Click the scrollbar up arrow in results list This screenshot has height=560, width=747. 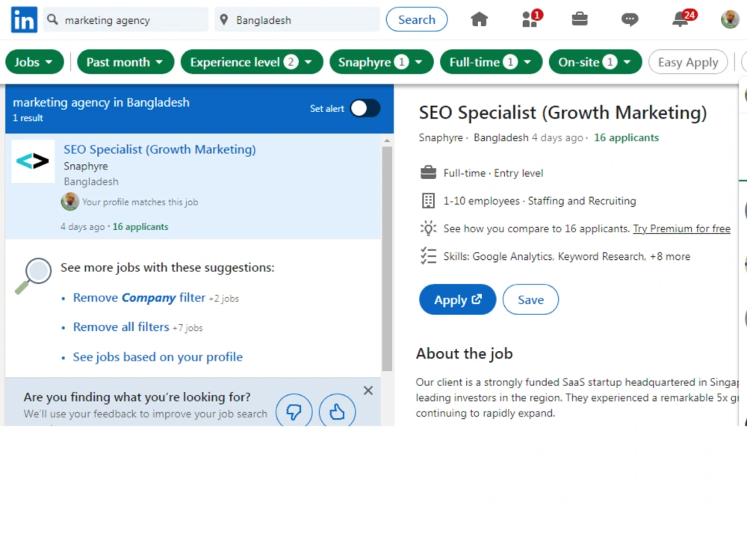click(x=387, y=140)
